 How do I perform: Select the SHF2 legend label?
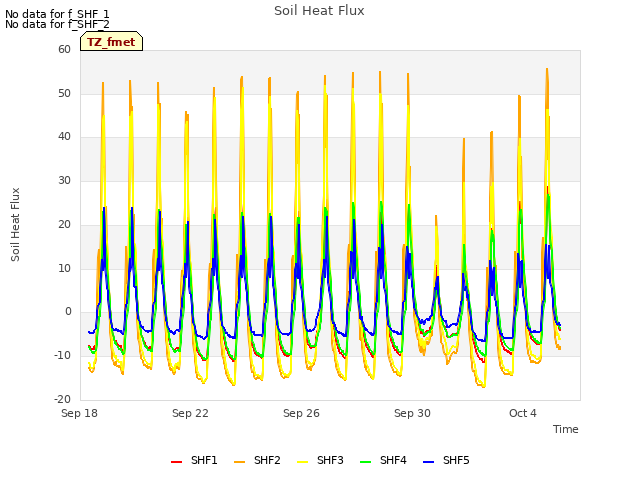(x=267, y=460)
